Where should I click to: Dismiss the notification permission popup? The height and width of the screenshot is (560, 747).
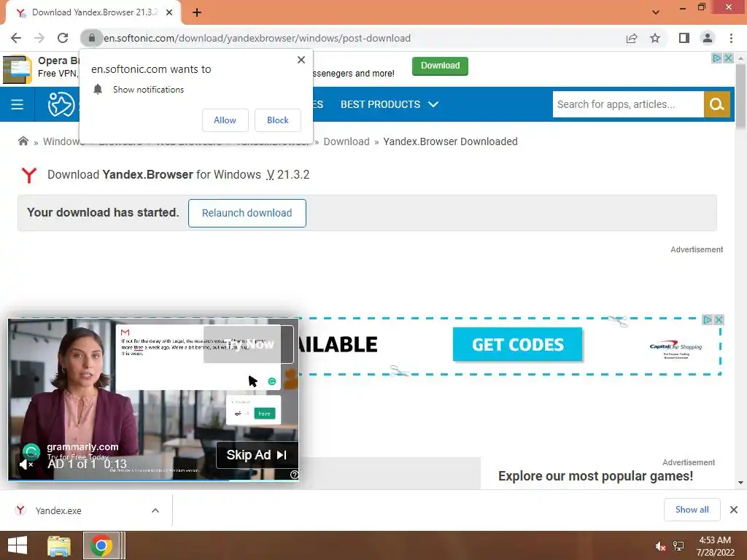pyautogui.click(x=301, y=60)
